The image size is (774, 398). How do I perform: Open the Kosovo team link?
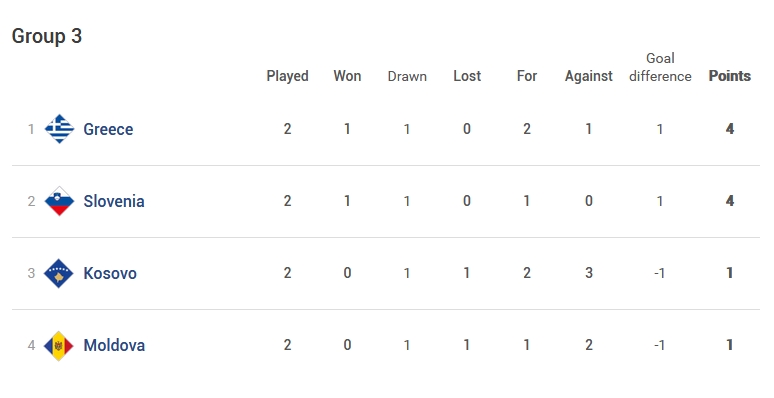coord(110,274)
